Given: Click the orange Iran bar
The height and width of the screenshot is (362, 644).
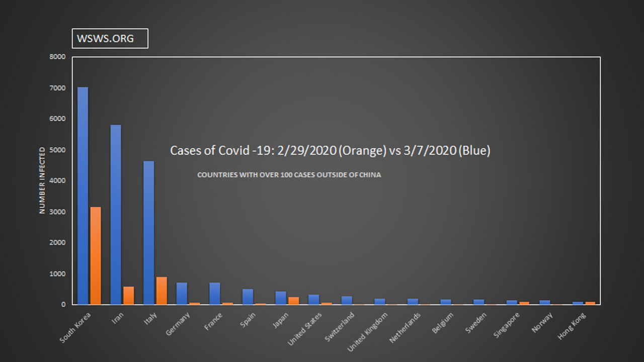Looking at the screenshot, I should (x=128, y=296).
